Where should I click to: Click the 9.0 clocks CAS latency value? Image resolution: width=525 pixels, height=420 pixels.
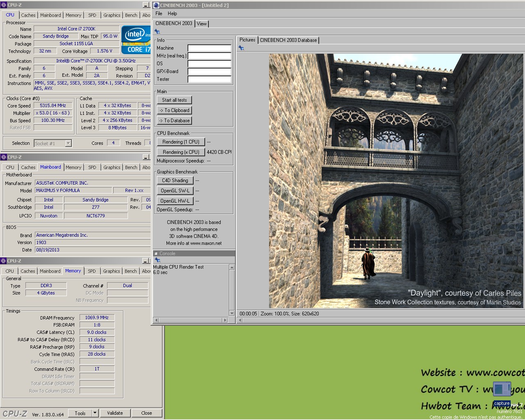point(97,332)
